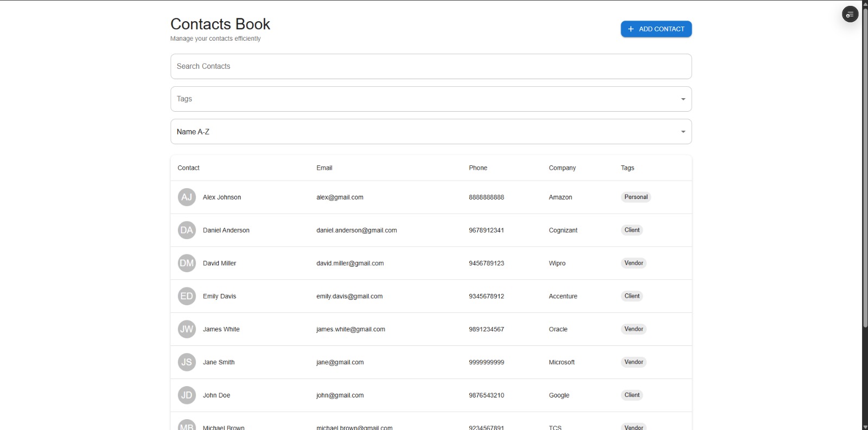The height and width of the screenshot is (430, 868).
Task: Click the Oracle company cell
Action: click(558, 330)
